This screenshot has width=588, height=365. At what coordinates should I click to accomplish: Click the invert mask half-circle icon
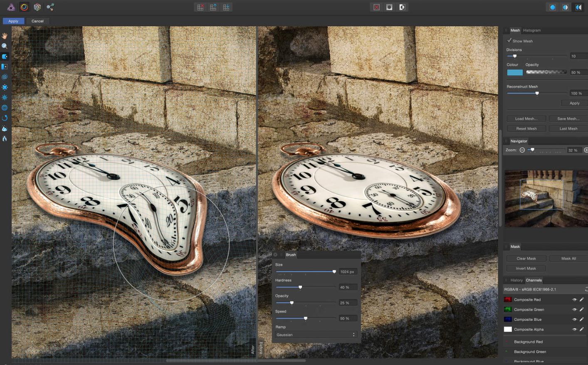[x=402, y=7]
